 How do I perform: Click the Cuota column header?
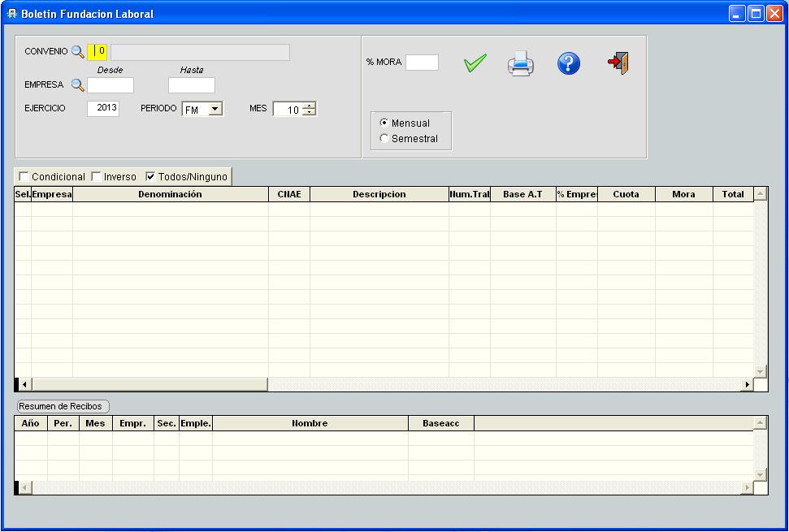point(626,194)
